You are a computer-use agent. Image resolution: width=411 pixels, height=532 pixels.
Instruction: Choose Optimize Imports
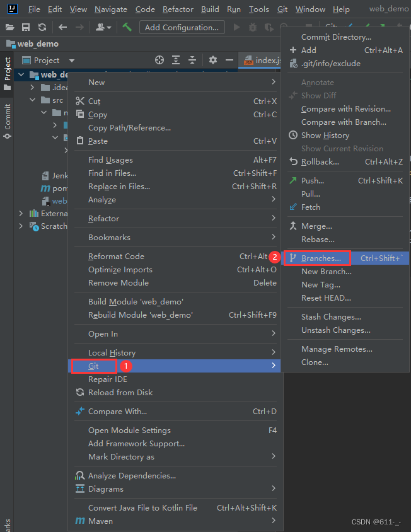pyautogui.click(x=176, y=269)
